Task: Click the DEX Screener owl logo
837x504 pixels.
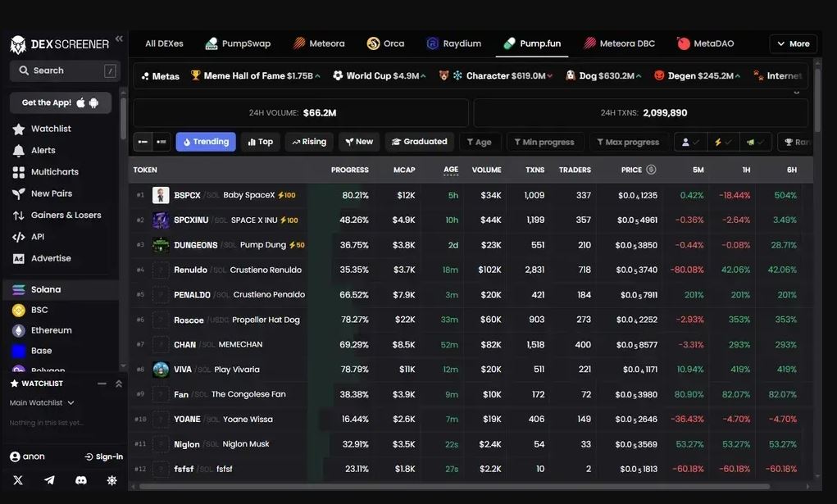Action: 17,45
